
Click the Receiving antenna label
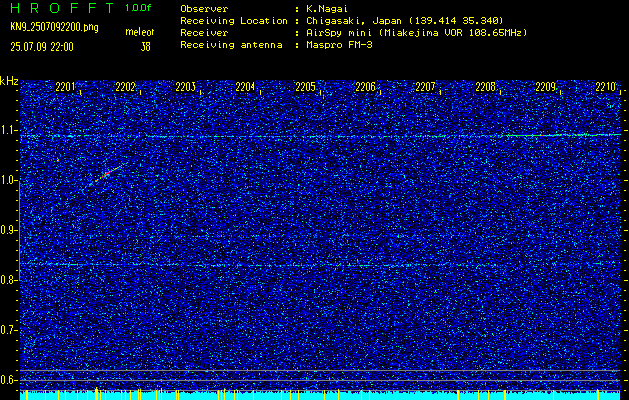(231, 45)
